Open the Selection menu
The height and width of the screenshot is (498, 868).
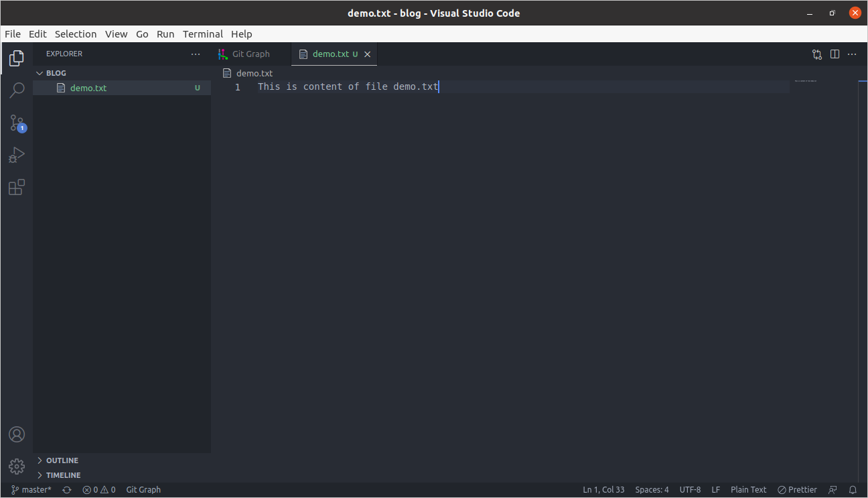coord(76,34)
